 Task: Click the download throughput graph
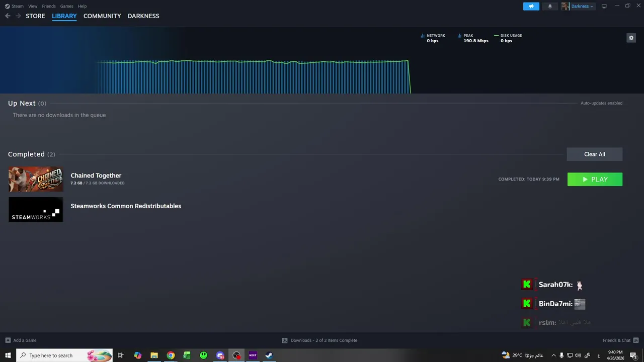(254, 76)
